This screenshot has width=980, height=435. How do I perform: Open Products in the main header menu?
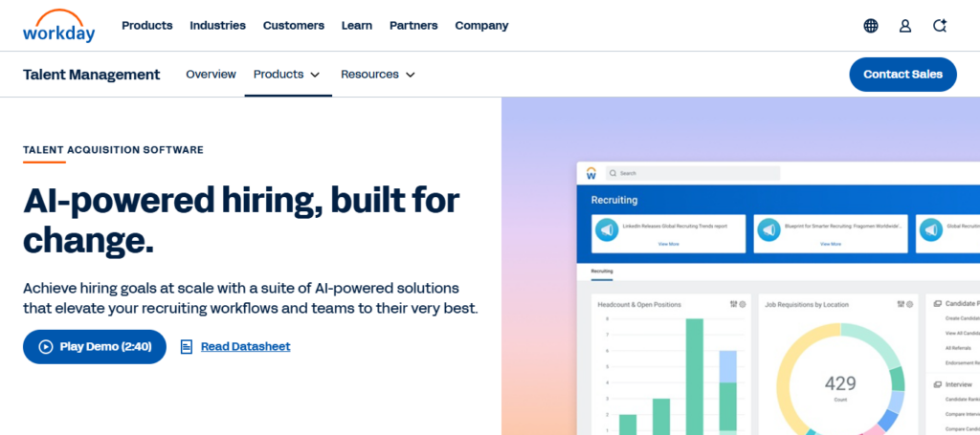[x=146, y=26]
